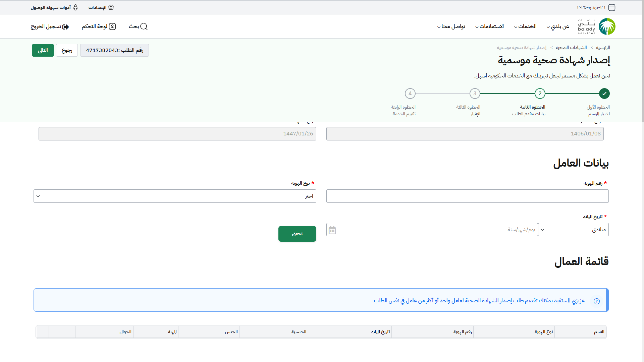Image resolution: width=644 pixels, height=362 pixels.
Task: Click the 'الشهادات الصحية' breadcrumb link
Action: (x=571, y=48)
